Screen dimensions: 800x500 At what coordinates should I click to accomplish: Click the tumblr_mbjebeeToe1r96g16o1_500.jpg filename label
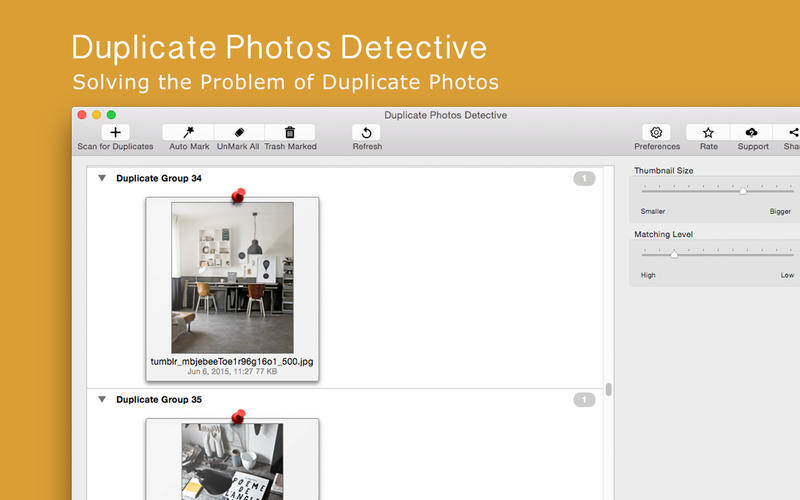coord(232,361)
